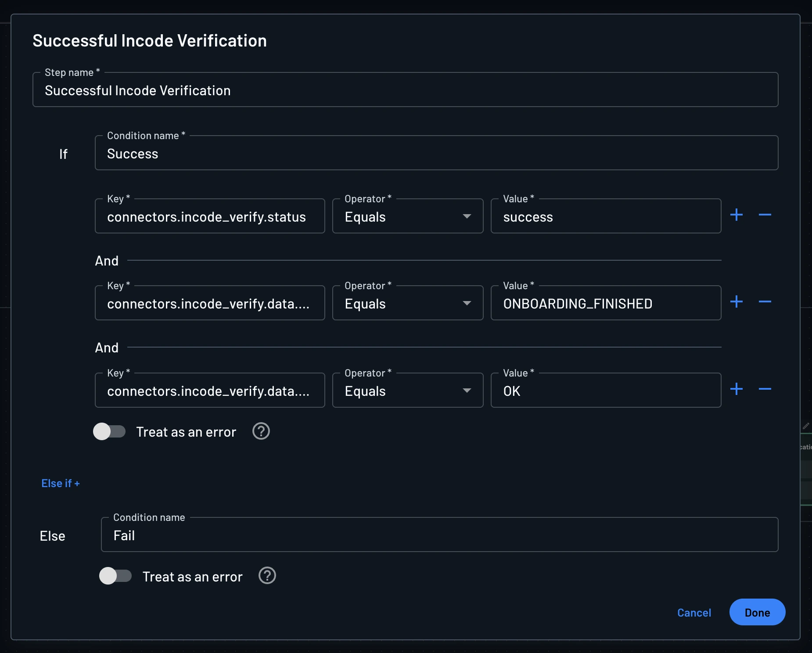Click the Value field containing success

pyautogui.click(x=606, y=216)
